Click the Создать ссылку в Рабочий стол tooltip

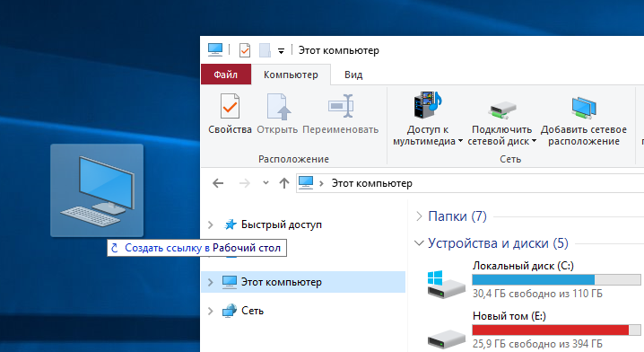coord(197,248)
